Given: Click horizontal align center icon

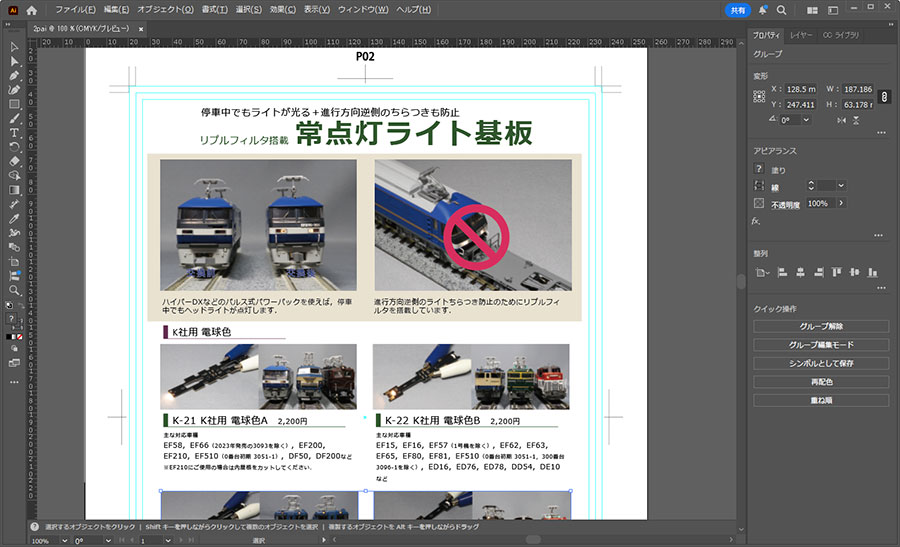Looking at the screenshot, I should [x=800, y=273].
